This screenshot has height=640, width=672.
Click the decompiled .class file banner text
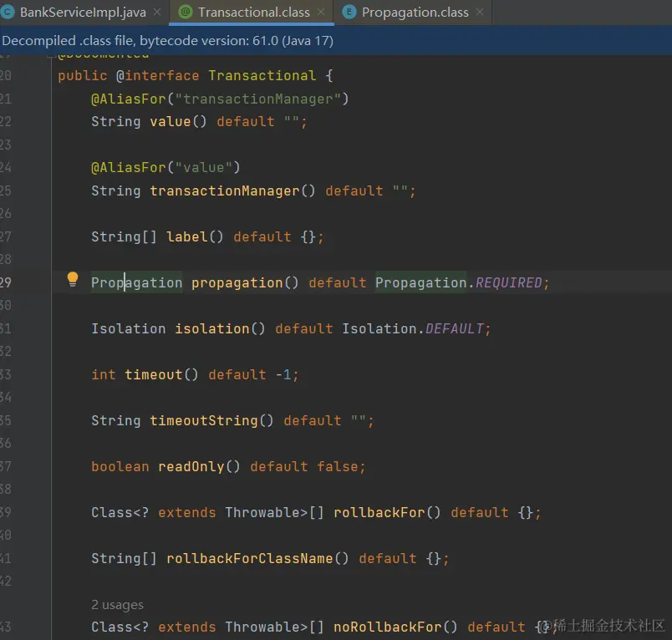pos(167,41)
